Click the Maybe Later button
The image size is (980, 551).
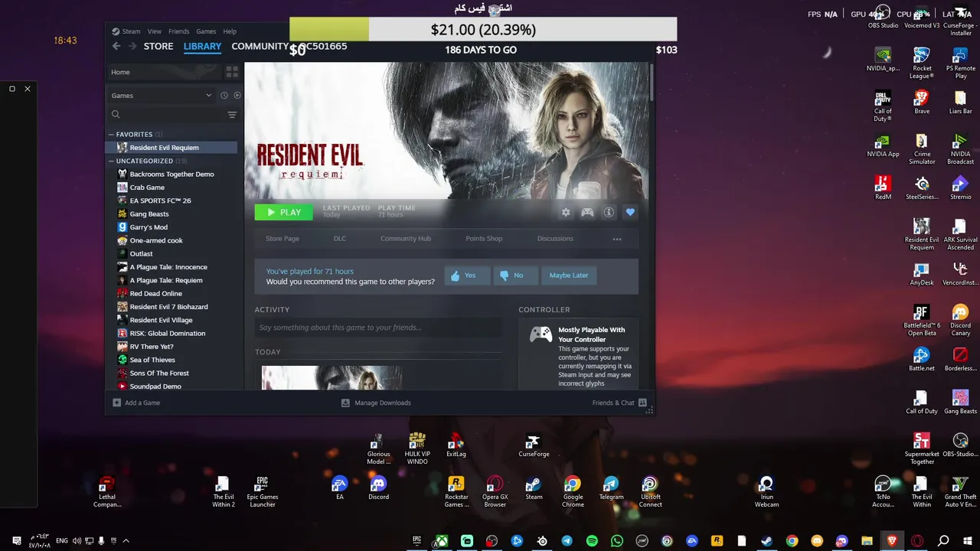tap(569, 275)
